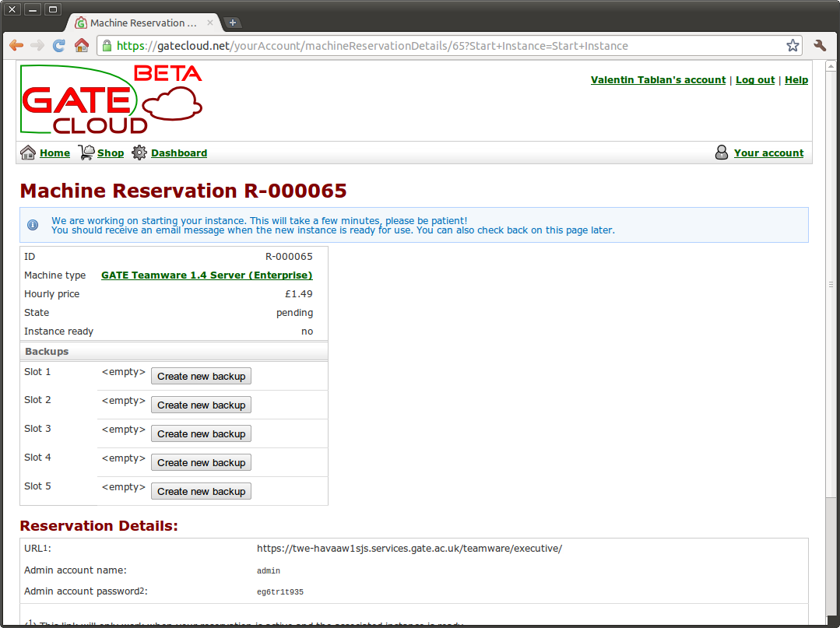Click the URL1 label
840x628 pixels.
pyautogui.click(x=37, y=548)
